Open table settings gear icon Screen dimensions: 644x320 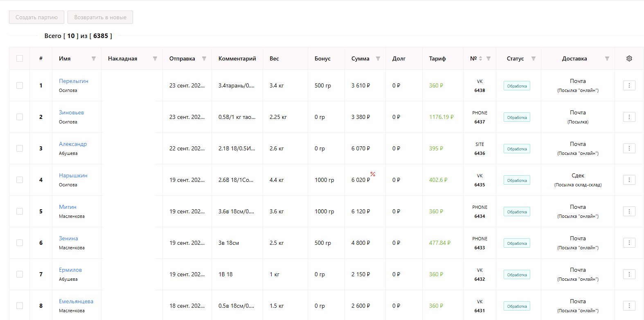pos(629,58)
